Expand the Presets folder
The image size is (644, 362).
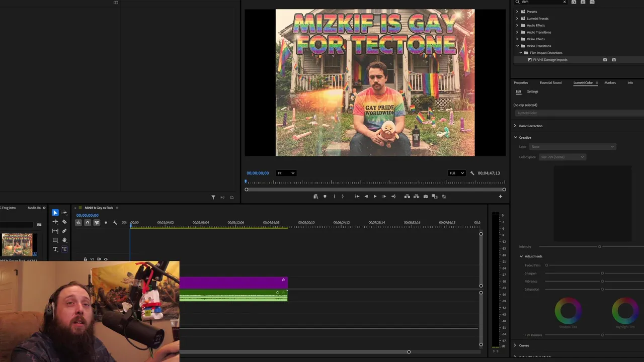pos(517,12)
